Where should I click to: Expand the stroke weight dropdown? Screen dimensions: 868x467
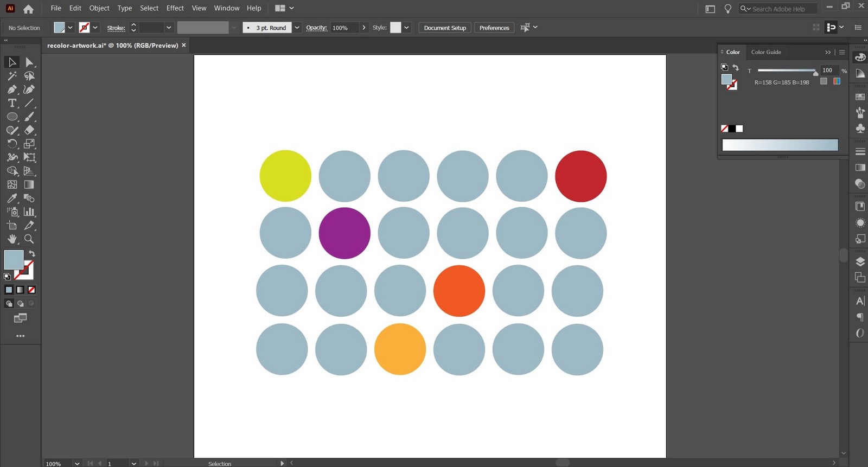click(x=169, y=28)
